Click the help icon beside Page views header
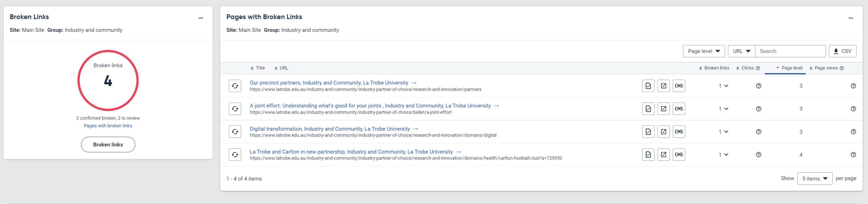Viewport: 868px width, 204px height. pos(842,68)
